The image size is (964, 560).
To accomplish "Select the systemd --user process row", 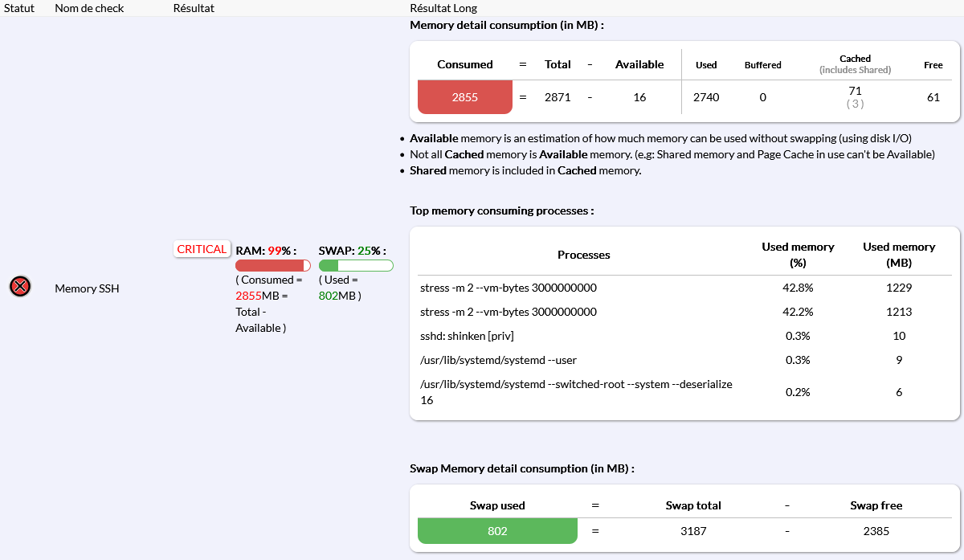I will coord(498,360).
